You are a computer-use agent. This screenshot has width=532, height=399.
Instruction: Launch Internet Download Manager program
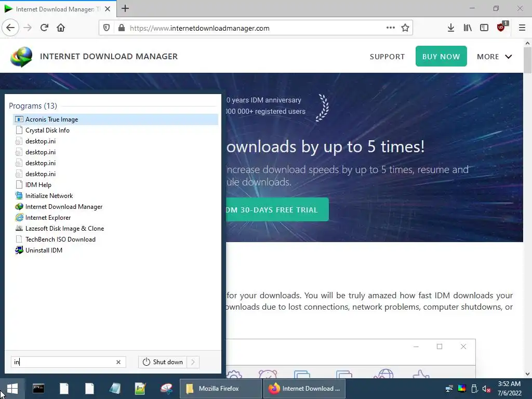[x=116, y=207]
